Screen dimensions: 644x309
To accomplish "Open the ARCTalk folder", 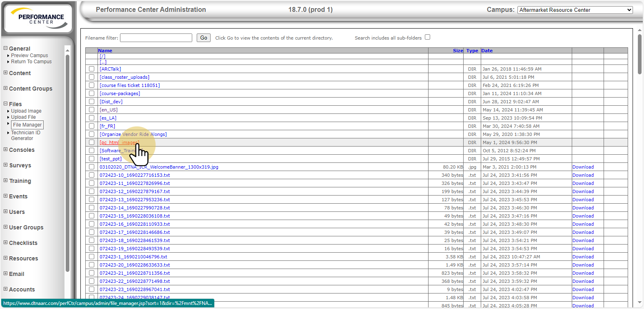I will (x=110, y=69).
